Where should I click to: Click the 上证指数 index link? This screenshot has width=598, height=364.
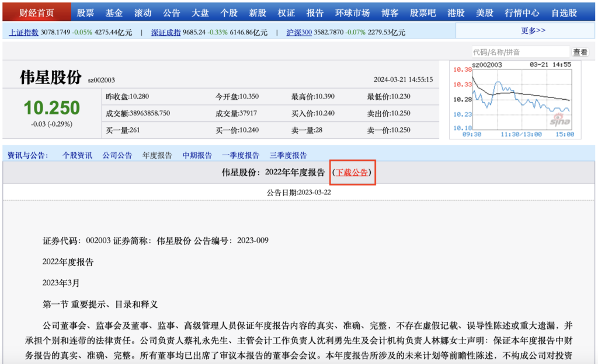click(23, 33)
